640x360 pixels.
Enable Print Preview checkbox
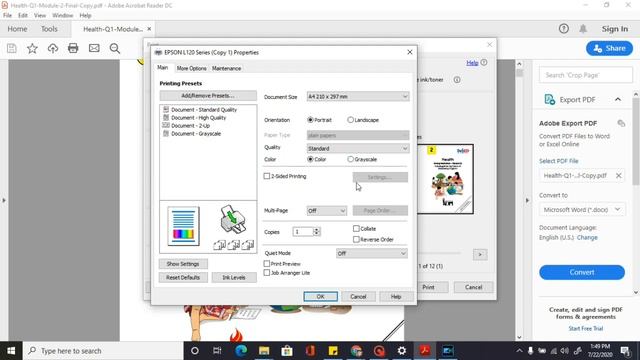[267, 264]
